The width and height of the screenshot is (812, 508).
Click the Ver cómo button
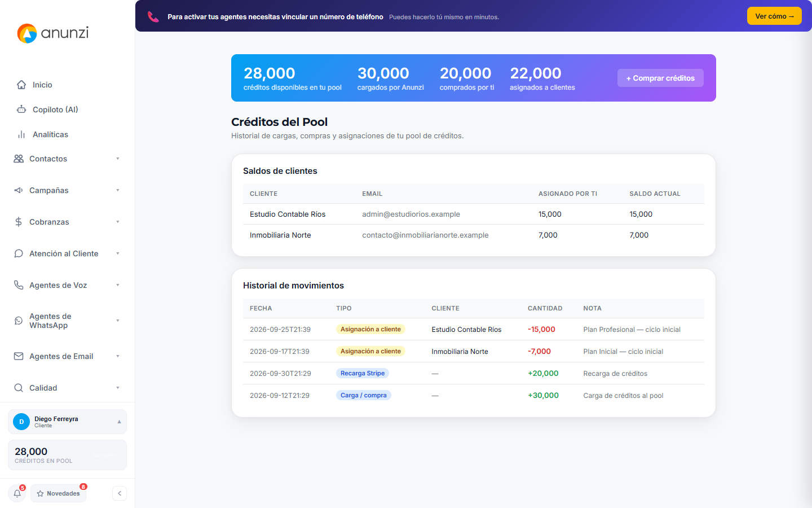774,16
